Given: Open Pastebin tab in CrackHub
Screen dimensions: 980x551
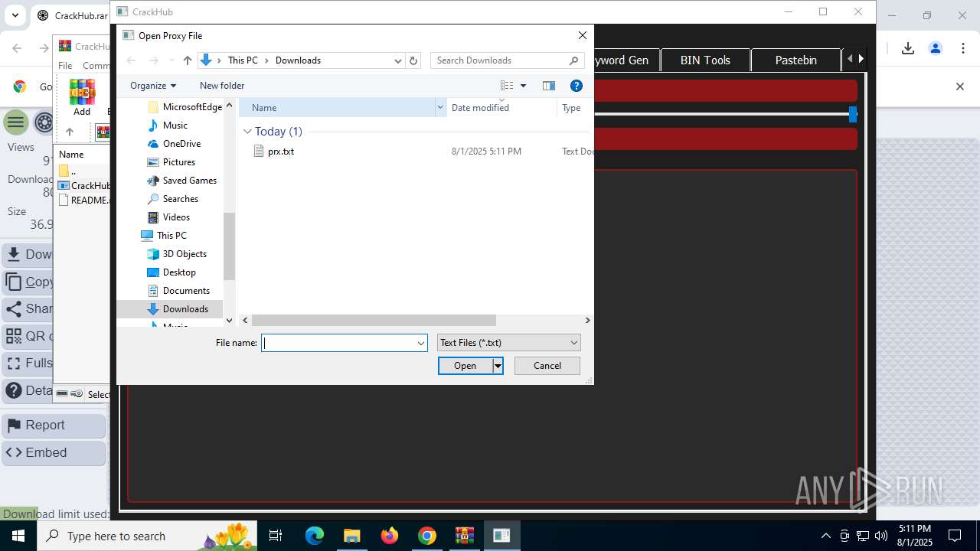Looking at the screenshot, I should [x=796, y=60].
